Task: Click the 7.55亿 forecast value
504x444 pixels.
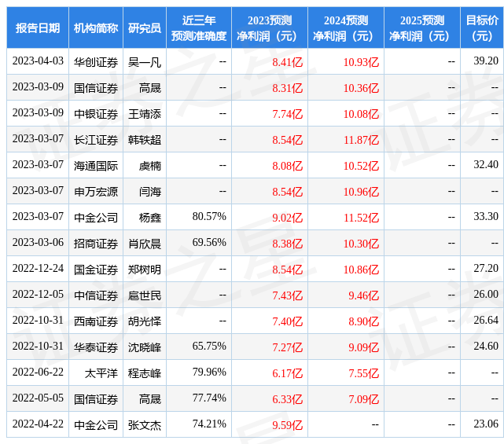Action: click(x=364, y=373)
